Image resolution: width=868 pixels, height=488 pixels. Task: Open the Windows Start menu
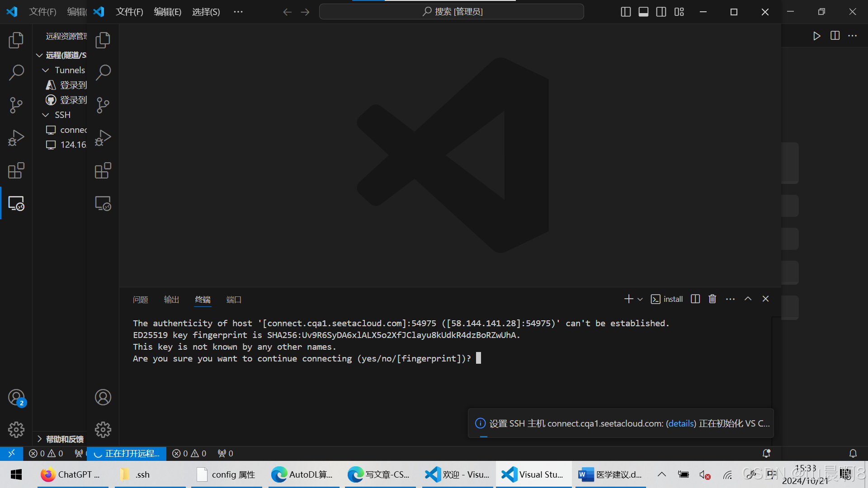click(x=16, y=474)
